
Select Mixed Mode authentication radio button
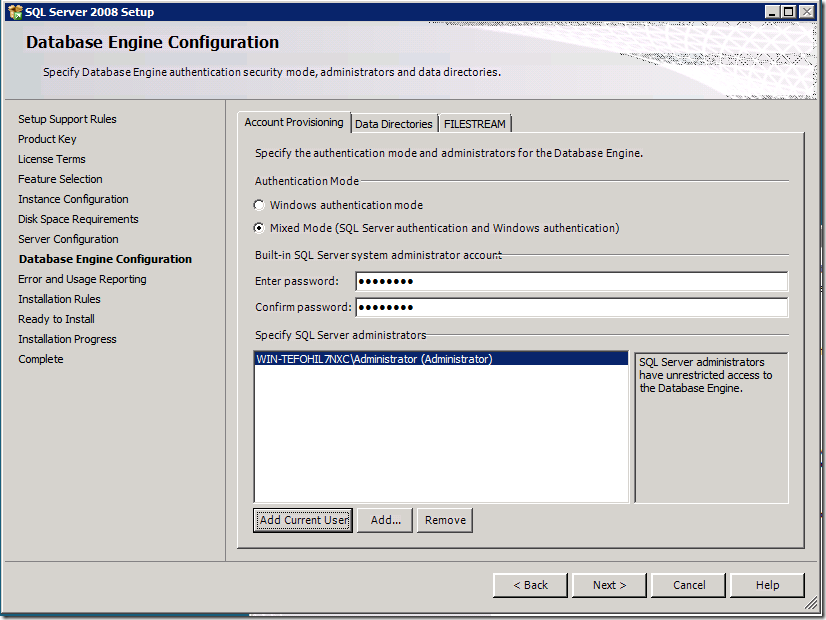tap(259, 228)
